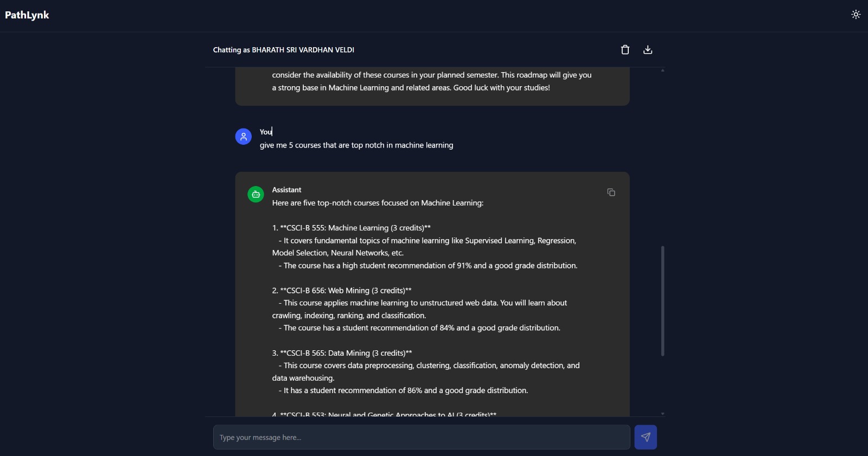Send a message with the paper plane icon

tap(646, 436)
